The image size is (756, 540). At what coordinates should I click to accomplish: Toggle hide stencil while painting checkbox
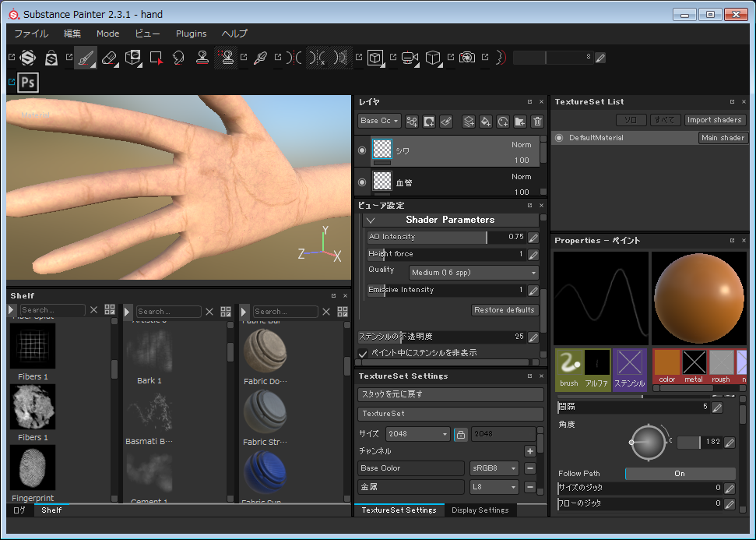coord(363,353)
